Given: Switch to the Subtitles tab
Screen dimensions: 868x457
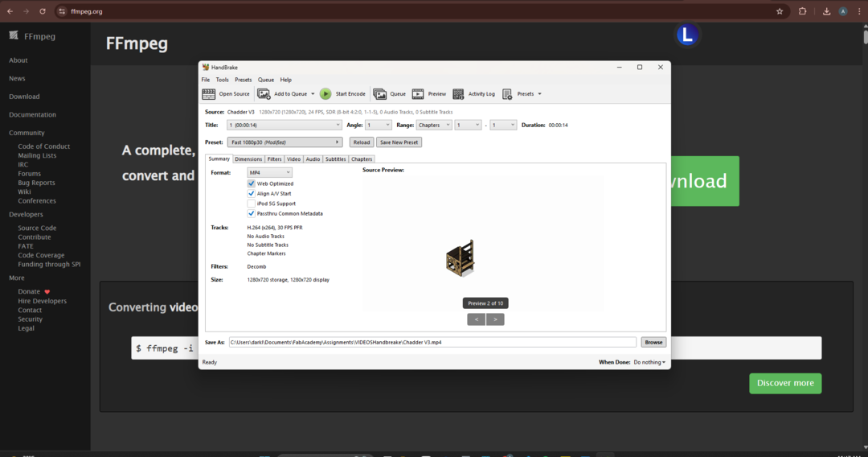Looking at the screenshot, I should click(x=335, y=159).
